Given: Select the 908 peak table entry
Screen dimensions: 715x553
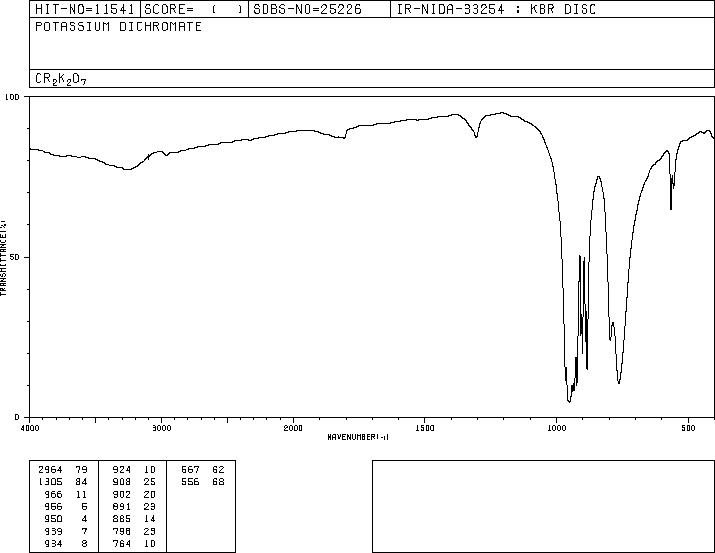Looking at the screenshot, I should 122,482.
